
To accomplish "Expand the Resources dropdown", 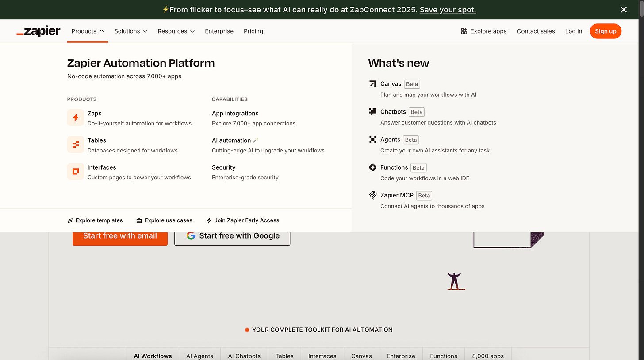I will coord(176,31).
